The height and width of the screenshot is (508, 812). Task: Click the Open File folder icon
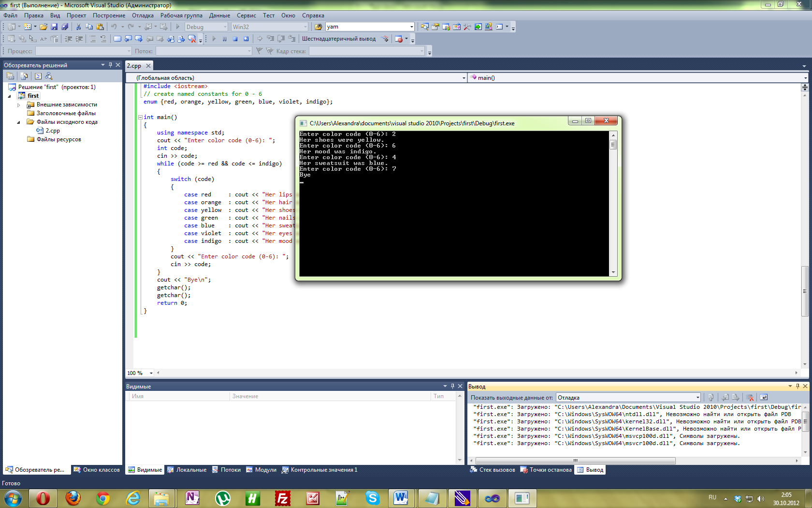pos(43,27)
